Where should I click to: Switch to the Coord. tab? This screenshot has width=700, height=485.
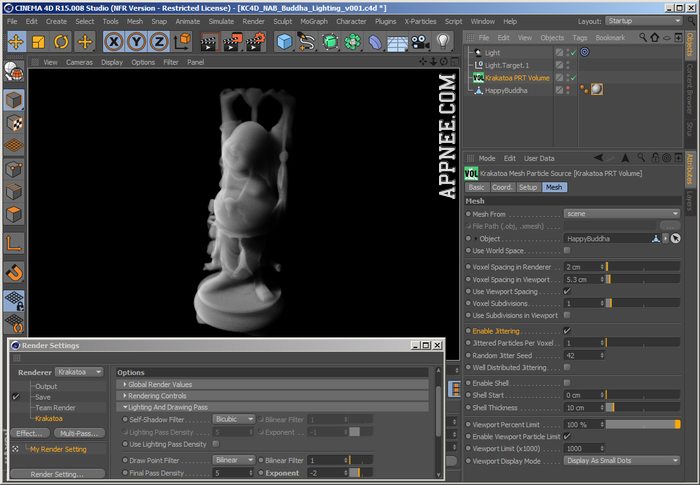pyautogui.click(x=502, y=188)
